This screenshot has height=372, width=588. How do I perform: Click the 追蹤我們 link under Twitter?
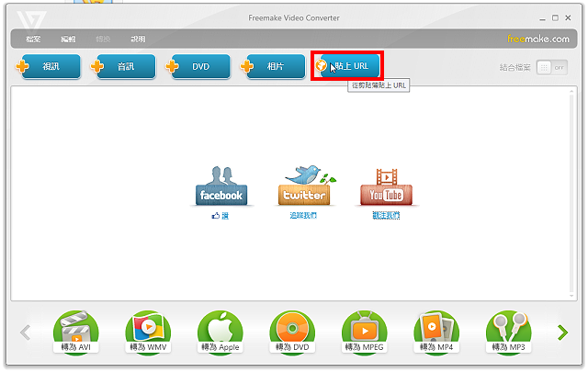[303, 215]
